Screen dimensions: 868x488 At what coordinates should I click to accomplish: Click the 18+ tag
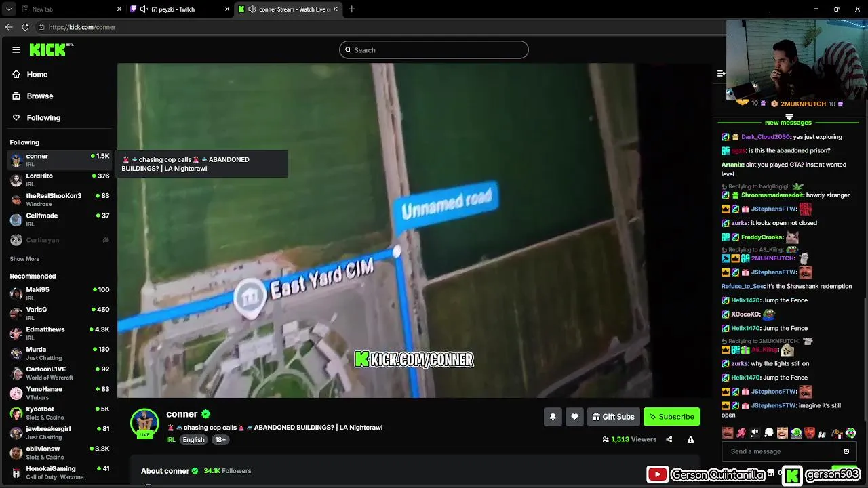tap(220, 439)
